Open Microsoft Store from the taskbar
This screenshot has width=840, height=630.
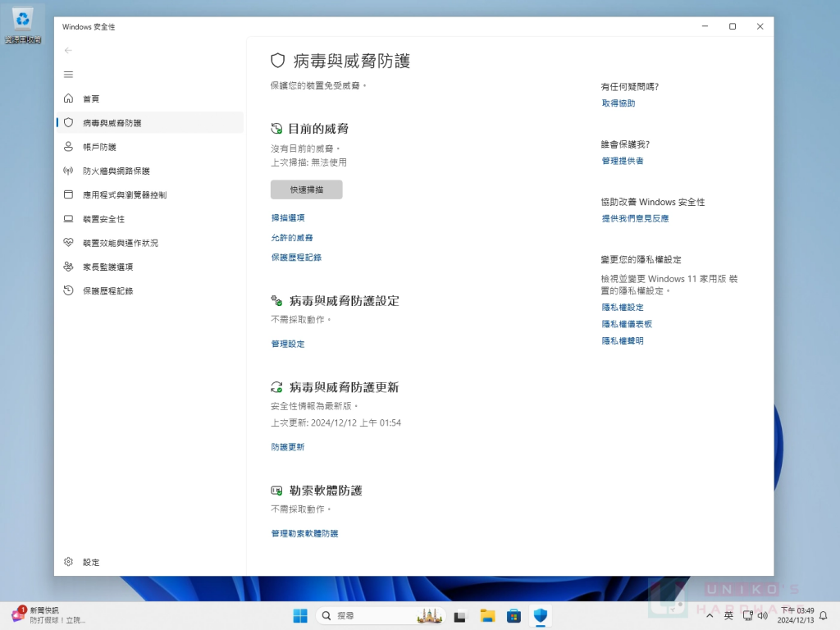(x=514, y=616)
